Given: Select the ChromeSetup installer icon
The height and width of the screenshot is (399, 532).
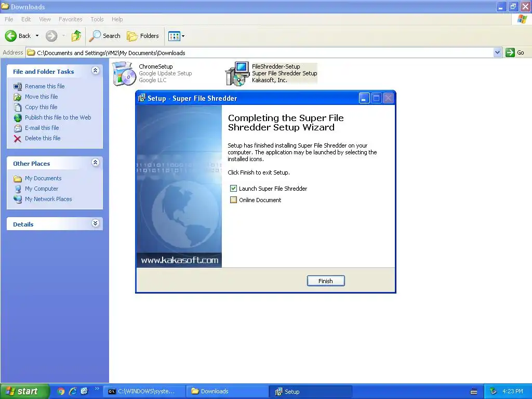Looking at the screenshot, I should 124,73.
